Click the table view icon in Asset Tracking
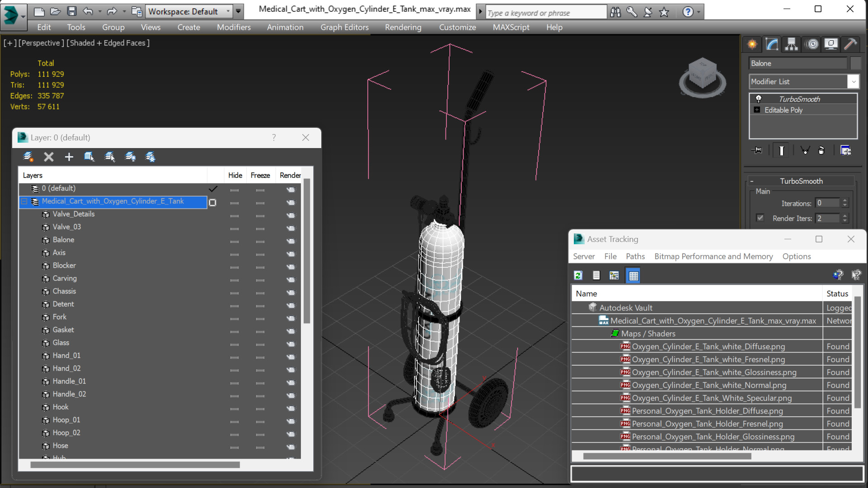Image resolution: width=868 pixels, height=488 pixels. [633, 274]
